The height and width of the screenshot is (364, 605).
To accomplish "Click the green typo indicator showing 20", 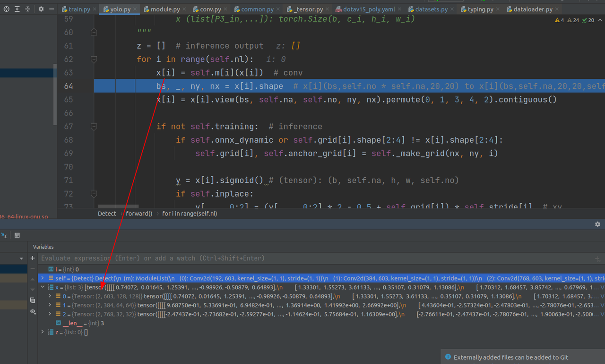I will point(588,20).
